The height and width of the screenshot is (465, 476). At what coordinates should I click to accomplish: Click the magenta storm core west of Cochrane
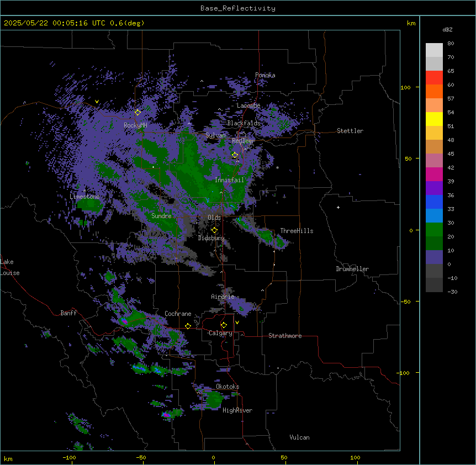124,321
